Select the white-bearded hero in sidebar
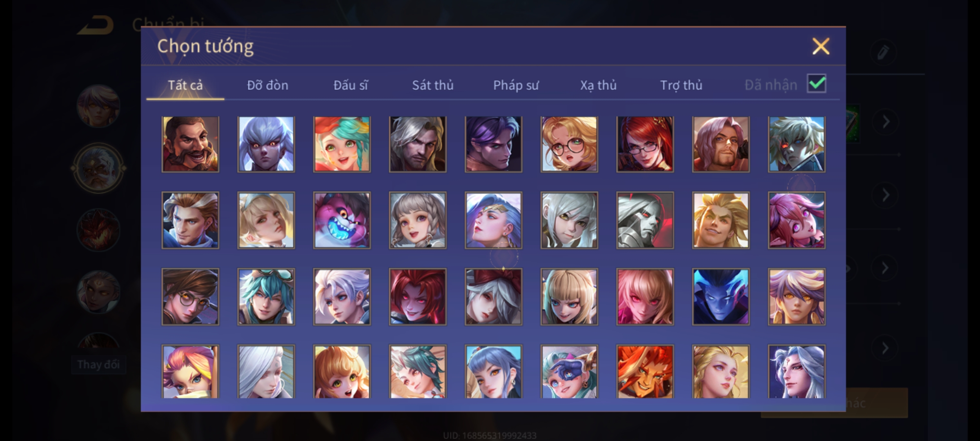 pyautogui.click(x=98, y=168)
